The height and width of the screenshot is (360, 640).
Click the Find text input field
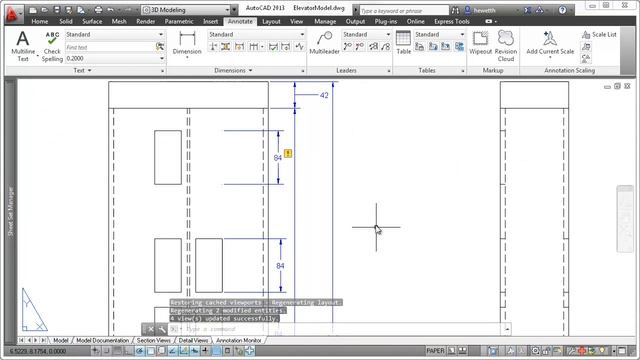click(110, 47)
